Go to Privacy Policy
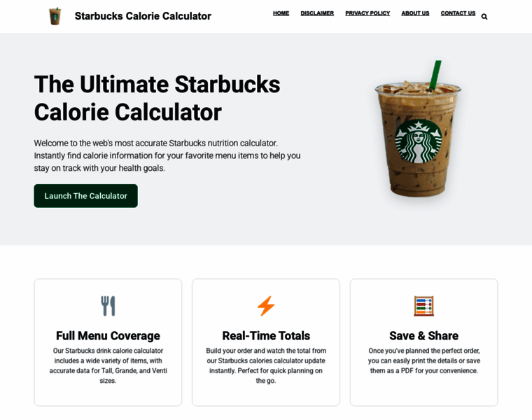532x420 pixels. click(x=367, y=13)
